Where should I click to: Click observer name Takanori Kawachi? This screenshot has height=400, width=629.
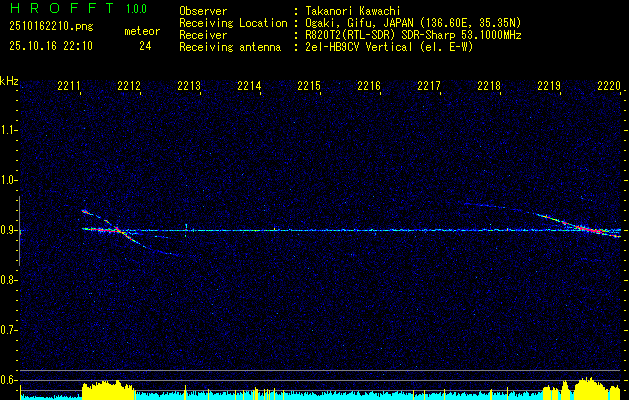click(x=353, y=11)
